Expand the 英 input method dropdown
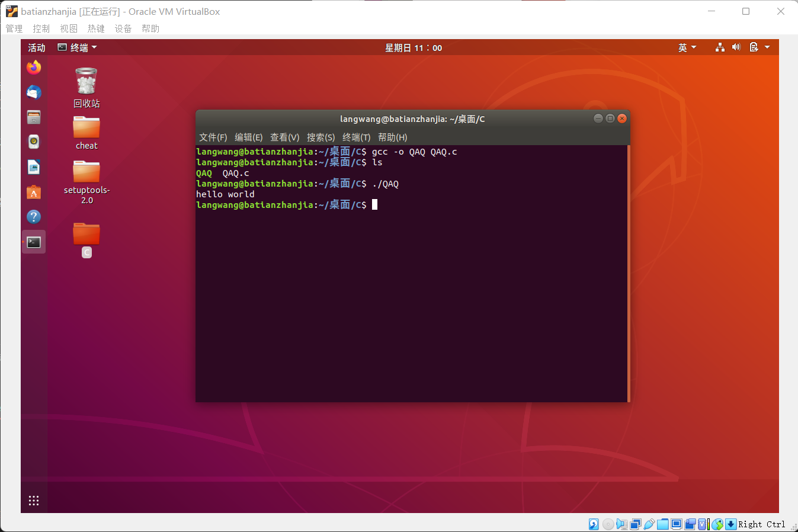Image resolution: width=798 pixels, height=532 pixels. pos(687,47)
